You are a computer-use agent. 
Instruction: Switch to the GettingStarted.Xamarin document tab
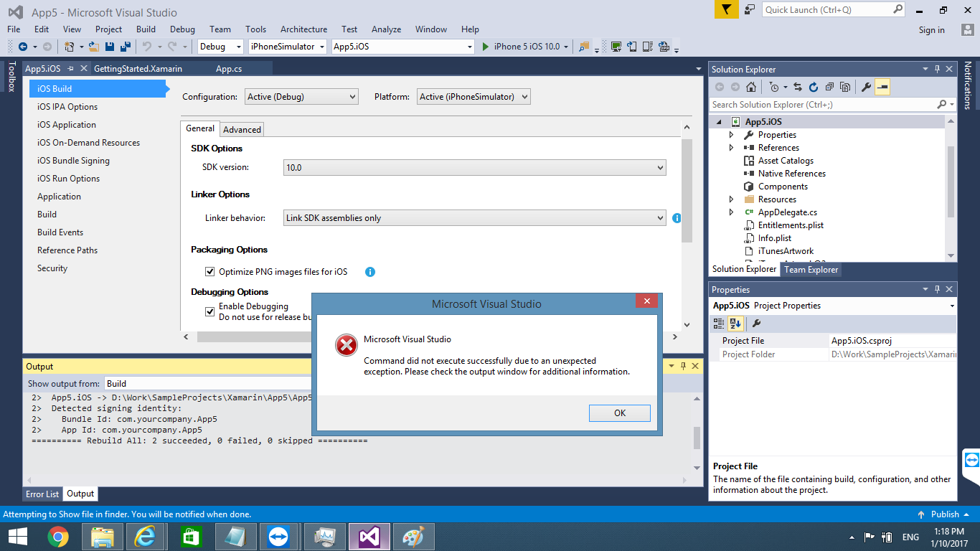[x=138, y=69]
